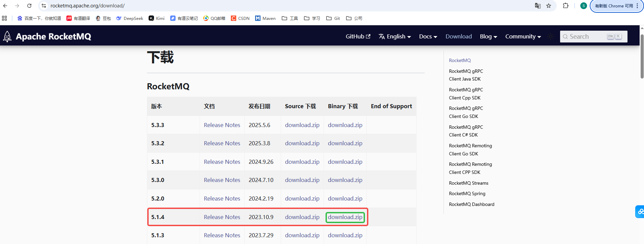Click the translate page icon
The image size is (644, 244).
pos(538,6)
